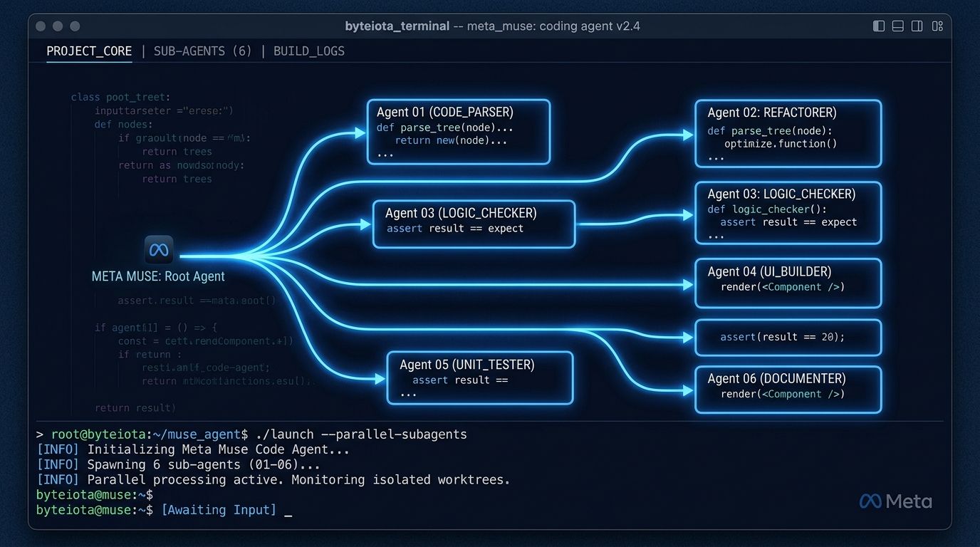Click 'Initializing Meta Muse Code Agent...' log line
The height and width of the screenshot is (547, 980).
click(x=219, y=449)
